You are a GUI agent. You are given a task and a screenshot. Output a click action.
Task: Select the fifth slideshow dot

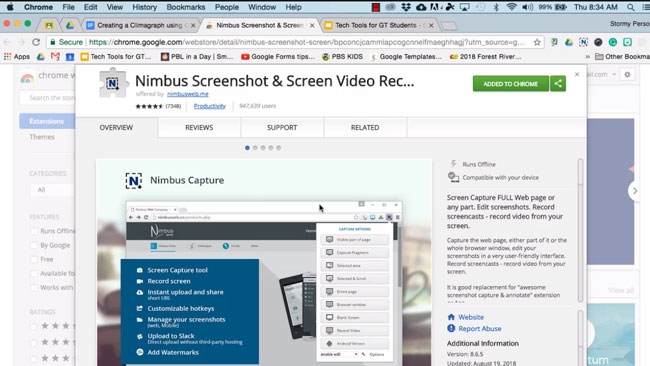tap(279, 148)
